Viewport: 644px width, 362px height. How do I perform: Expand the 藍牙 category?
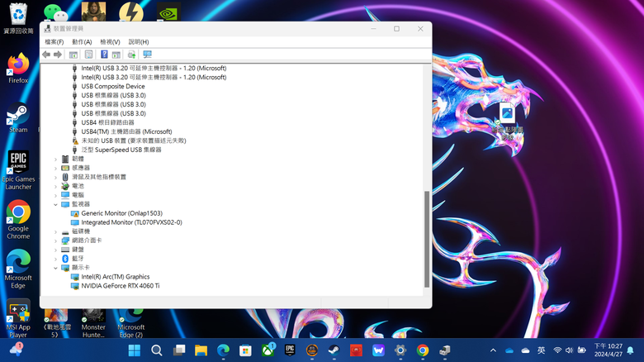55,259
